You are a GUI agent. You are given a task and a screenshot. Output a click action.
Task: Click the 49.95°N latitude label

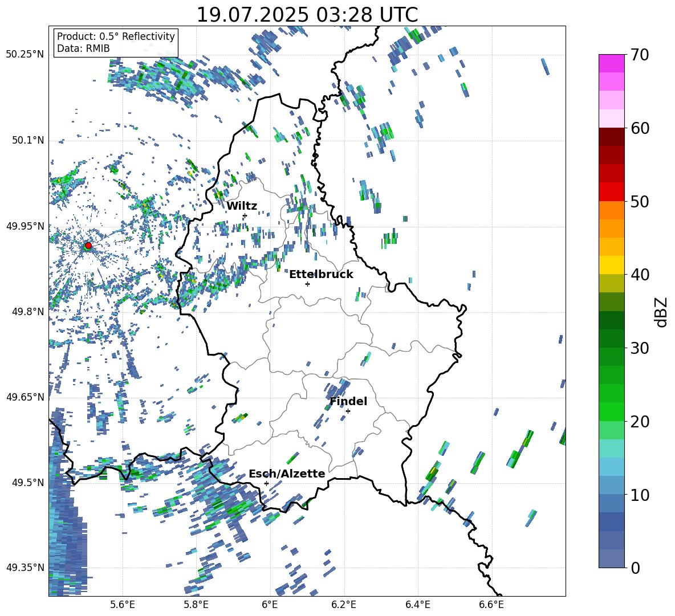pyautogui.click(x=25, y=226)
